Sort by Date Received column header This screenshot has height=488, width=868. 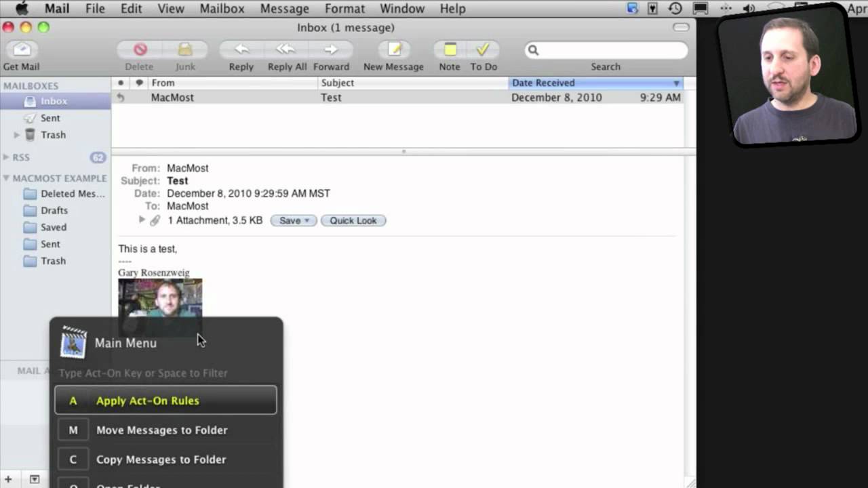(595, 83)
